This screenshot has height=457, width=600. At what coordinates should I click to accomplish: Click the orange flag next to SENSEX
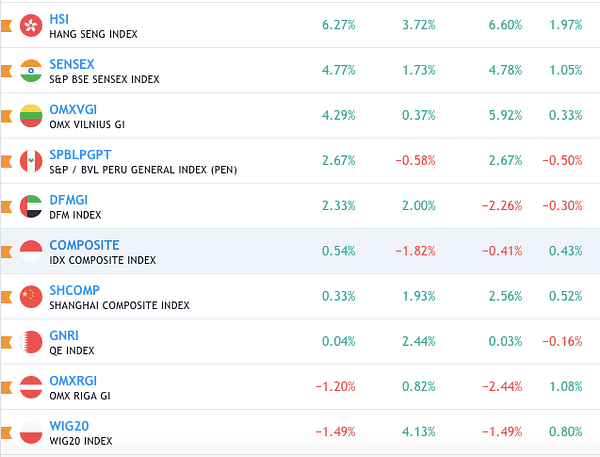[7, 71]
